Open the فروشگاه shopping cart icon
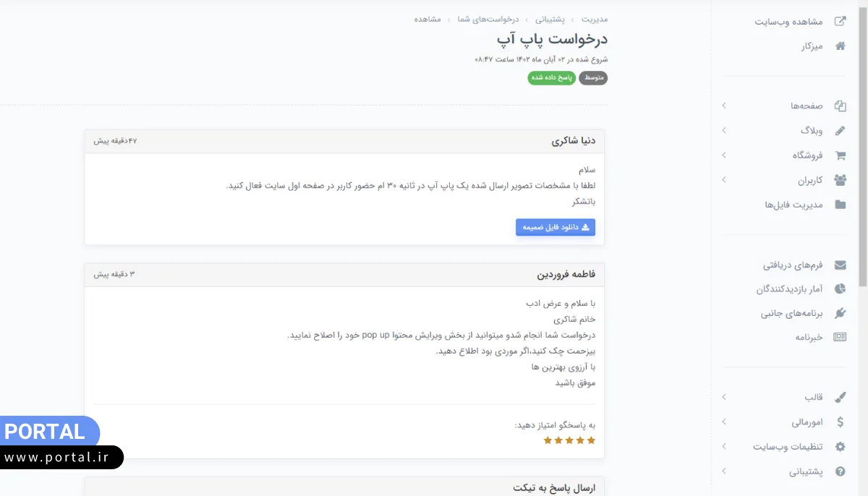The image size is (868, 496). 840,155
